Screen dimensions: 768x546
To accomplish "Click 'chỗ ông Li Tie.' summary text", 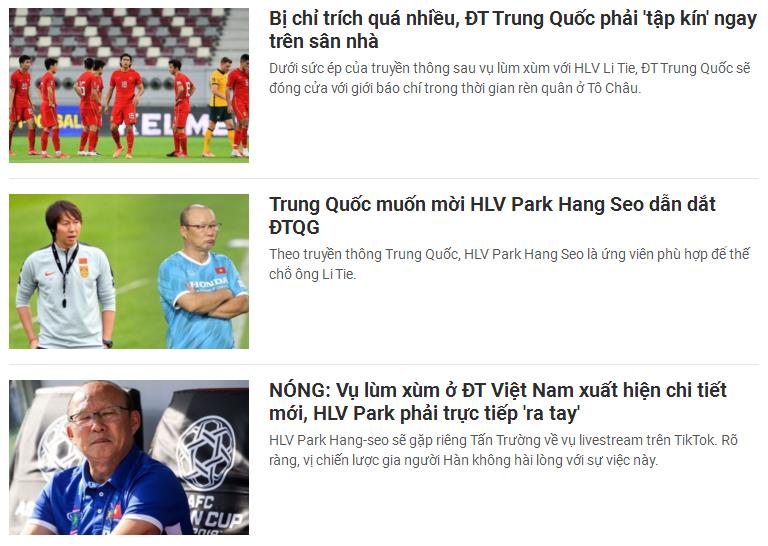I will [x=312, y=274].
